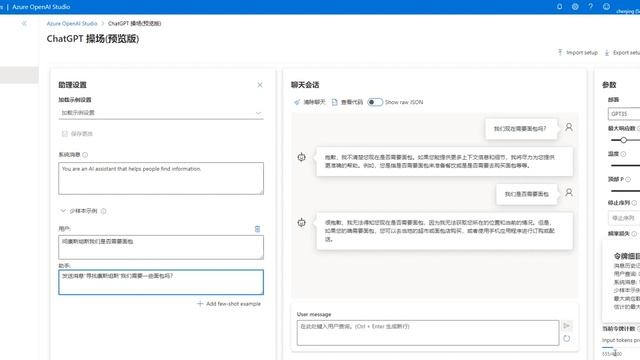
Task: Click the Azure OpenAI Studio header title
Action: click(x=41, y=7)
